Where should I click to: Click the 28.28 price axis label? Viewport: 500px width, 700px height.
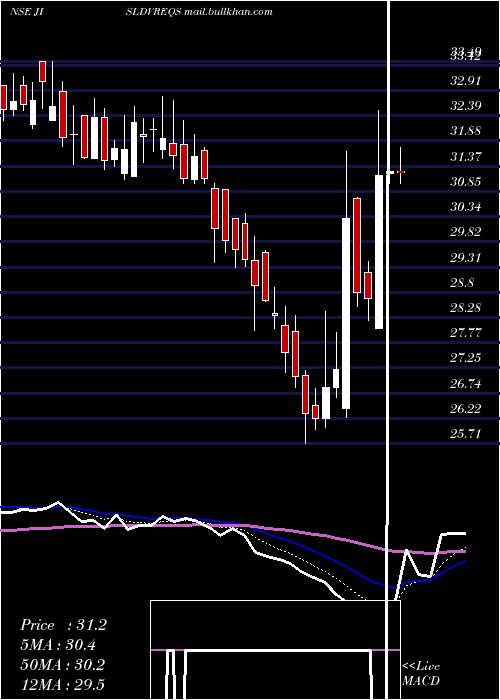(466, 308)
